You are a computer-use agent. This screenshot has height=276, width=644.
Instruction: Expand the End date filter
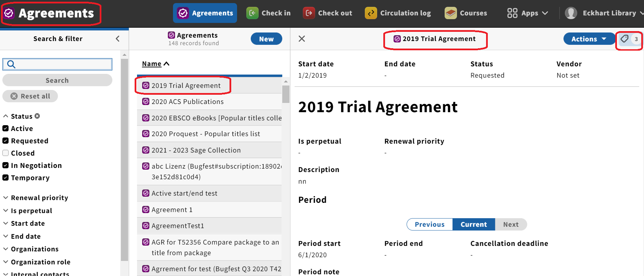click(x=22, y=236)
